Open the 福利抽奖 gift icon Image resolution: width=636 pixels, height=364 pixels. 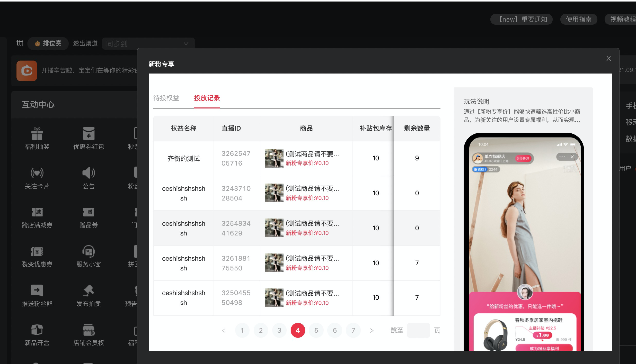pos(37,134)
